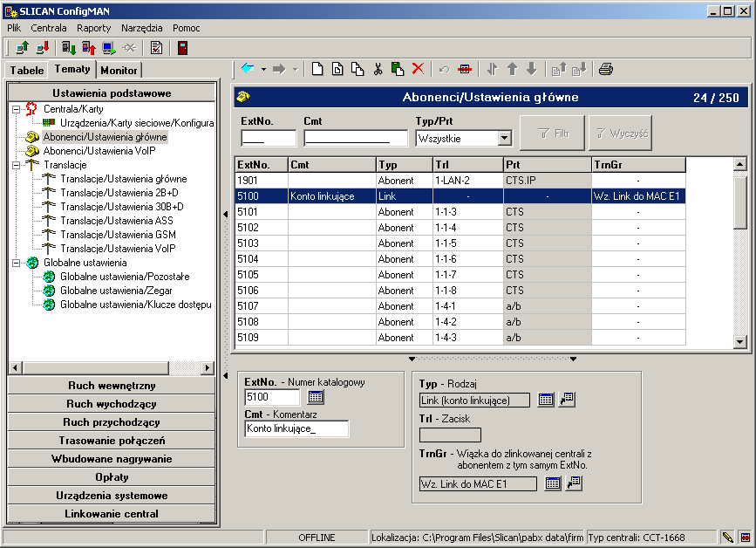Open table picker next to Typ Rodzaj field
756x548 pixels.
point(546,400)
